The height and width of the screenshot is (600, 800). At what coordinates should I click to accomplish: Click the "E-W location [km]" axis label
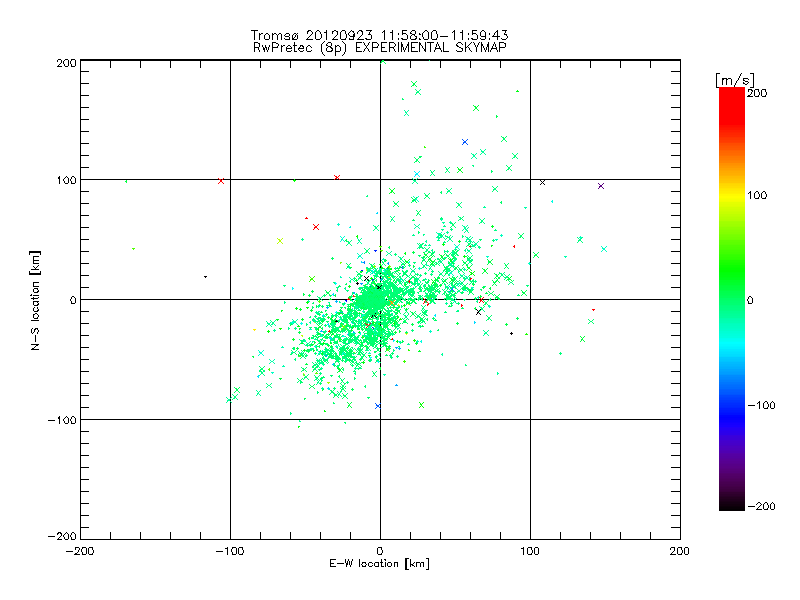pos(379,563)
